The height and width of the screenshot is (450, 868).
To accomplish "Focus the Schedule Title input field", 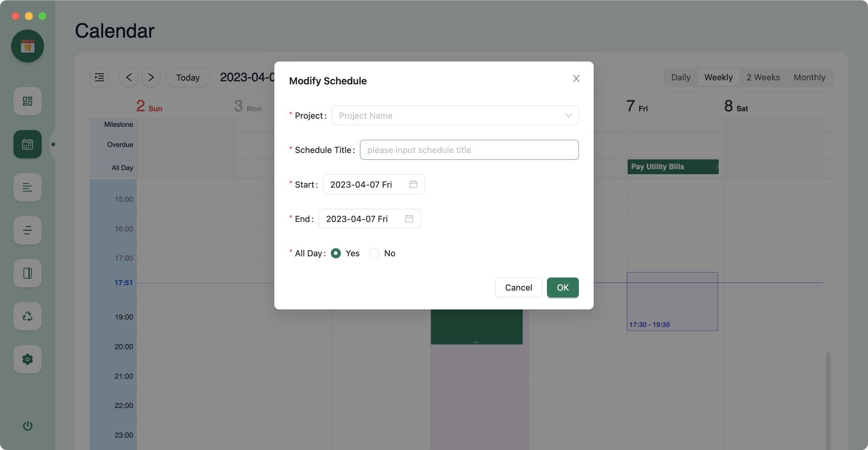I will pos(469,150).
